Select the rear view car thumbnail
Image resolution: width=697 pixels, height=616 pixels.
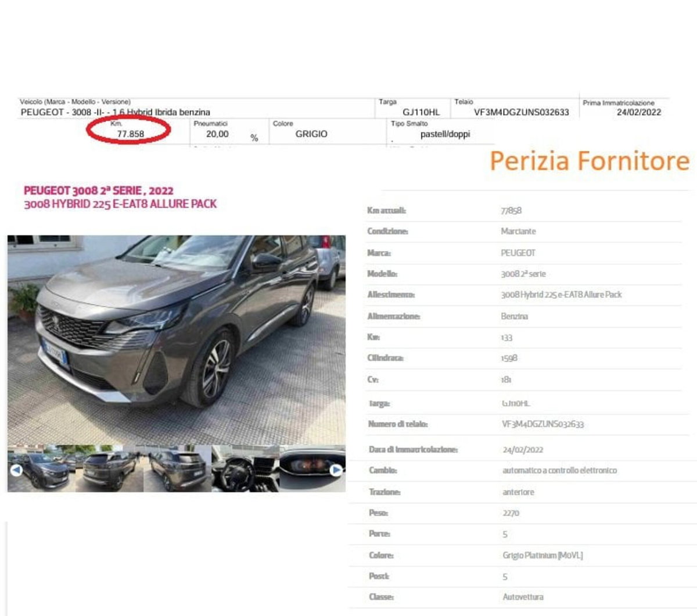pyautogui.click(x=110, y=469)
